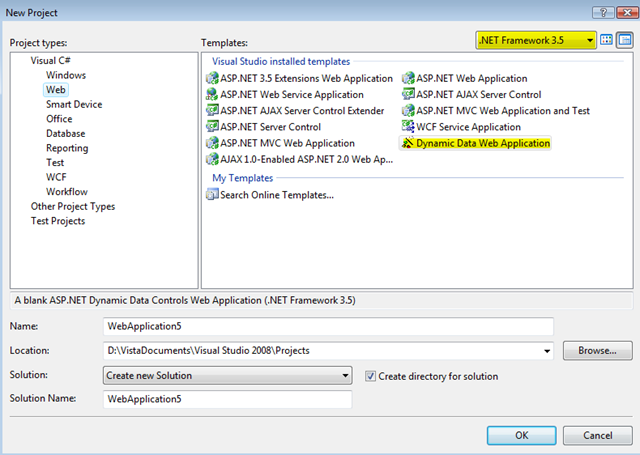Open the help button in title bar
Image resolution: width=640 pixels, height=455 pixels.
pyautogui.click(x=603, y=13)
